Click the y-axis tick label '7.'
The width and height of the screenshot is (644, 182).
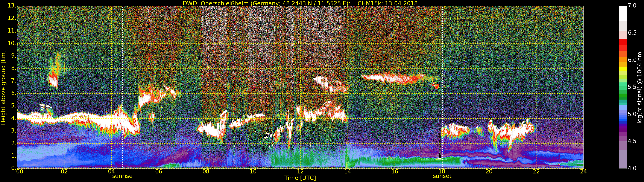[13, 81]
